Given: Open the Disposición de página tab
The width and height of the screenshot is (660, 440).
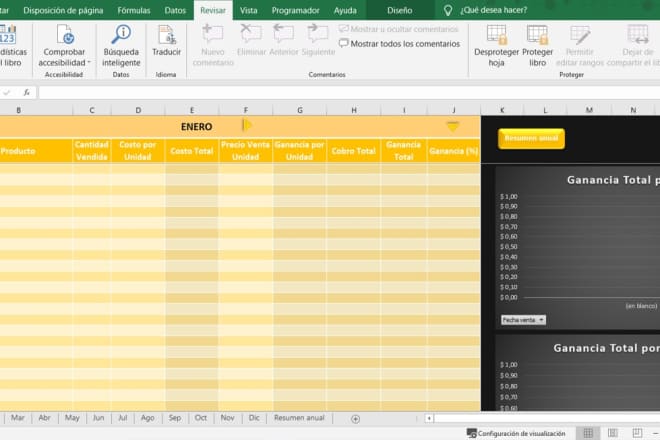Looking at the screenshot, I should click(63, 11).
